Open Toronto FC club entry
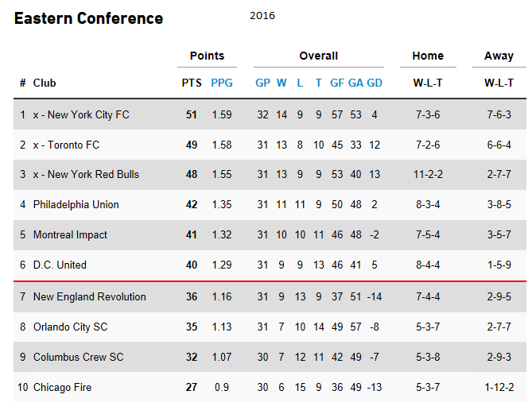 click(73, 145)
